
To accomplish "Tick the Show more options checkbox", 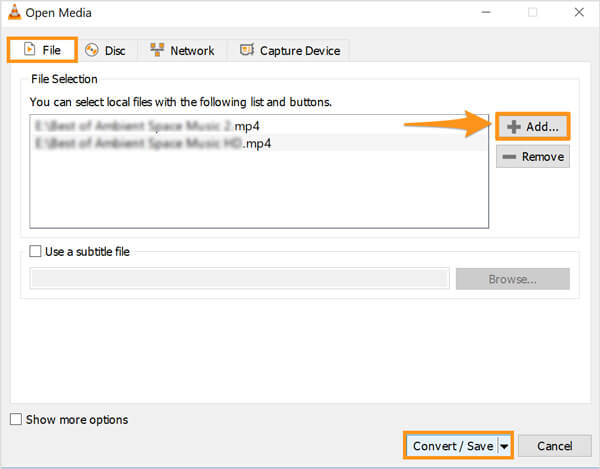I will (x=16, y=419).
